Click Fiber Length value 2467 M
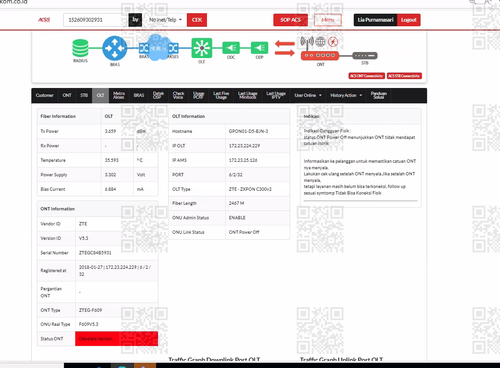Screen dimensions: 500x368 tap(237, 203)
